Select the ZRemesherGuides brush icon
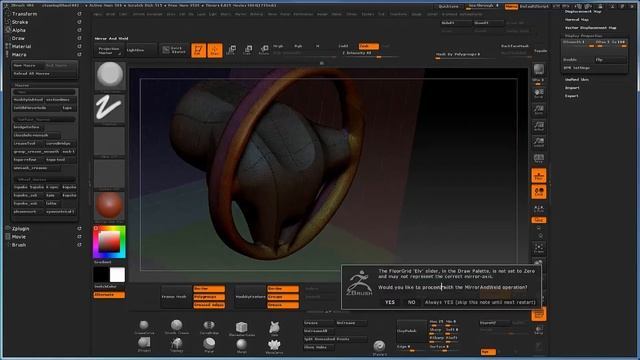The height and width of the screenshot is (360, 640). [x=242, y=328]
